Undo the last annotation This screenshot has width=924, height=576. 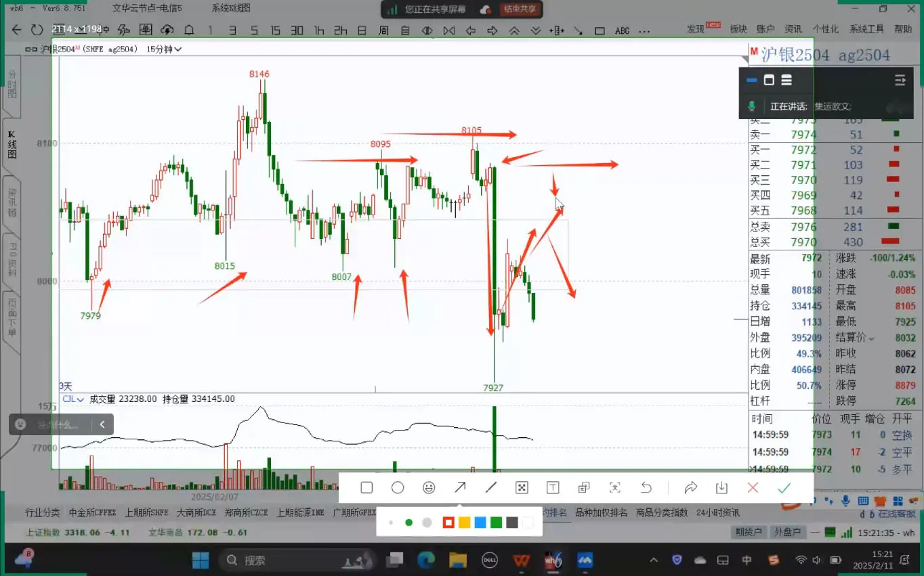coord(646,487)
